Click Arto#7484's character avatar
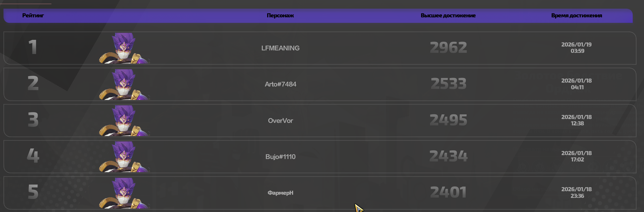 click(124, 85)
